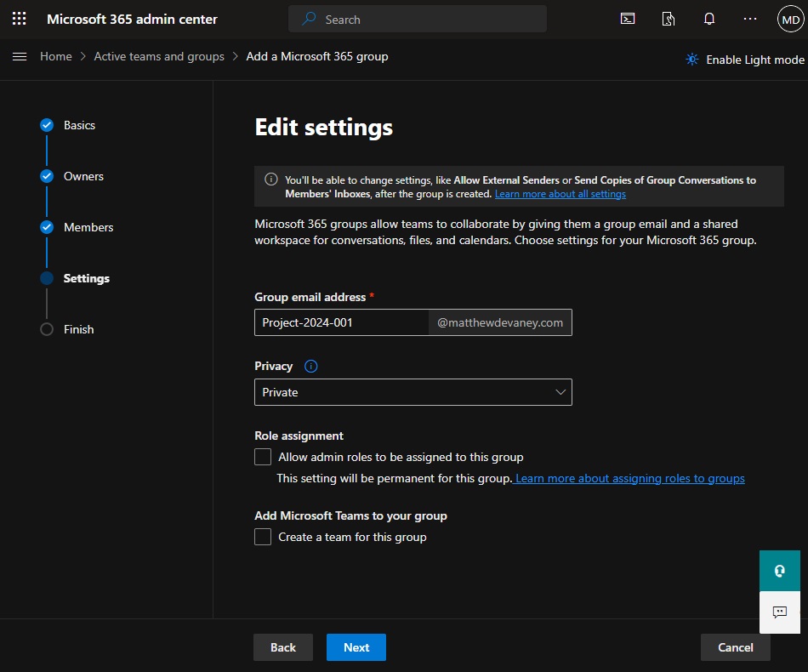Open Cloud Shell terminal icon
The image size is (808, 672).
(627, 19)
